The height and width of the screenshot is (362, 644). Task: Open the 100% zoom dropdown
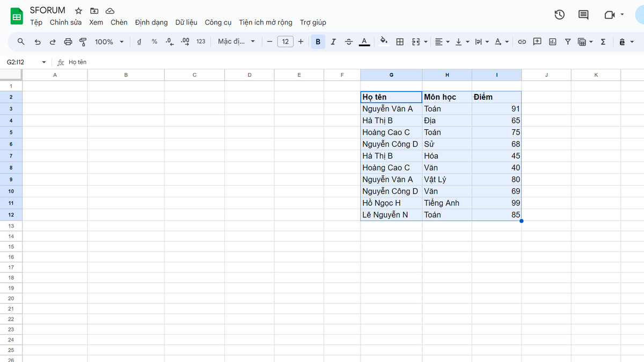click(x=109, y=42)
